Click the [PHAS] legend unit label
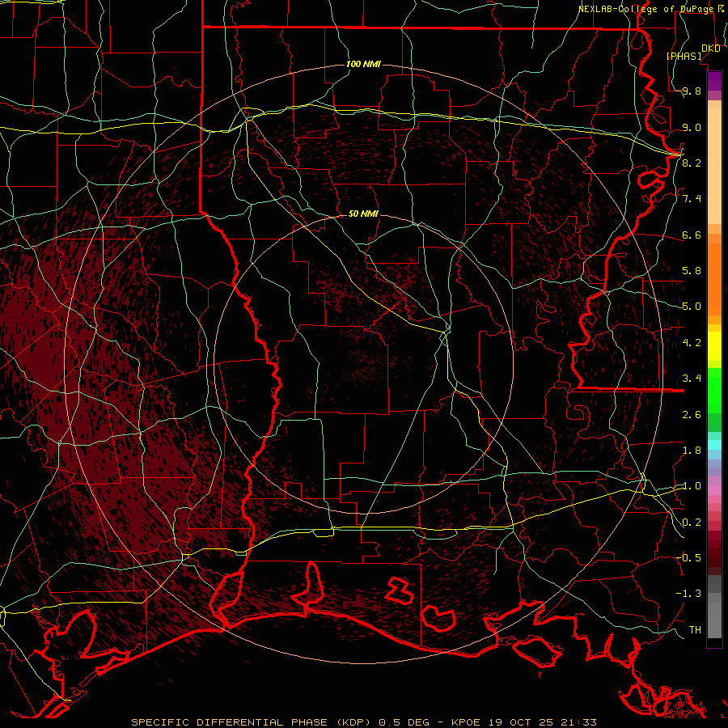This screenshot has width=728, height=728. click(x=684, y=57)
